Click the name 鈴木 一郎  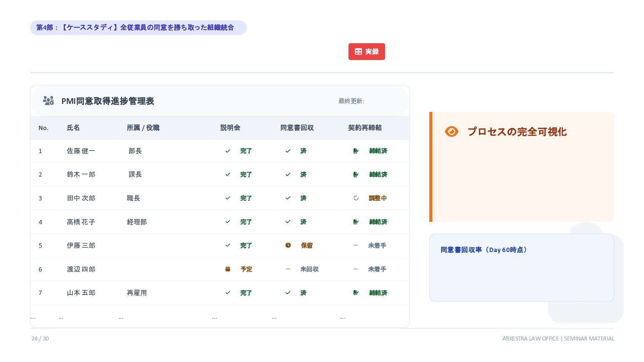(81, 174)
